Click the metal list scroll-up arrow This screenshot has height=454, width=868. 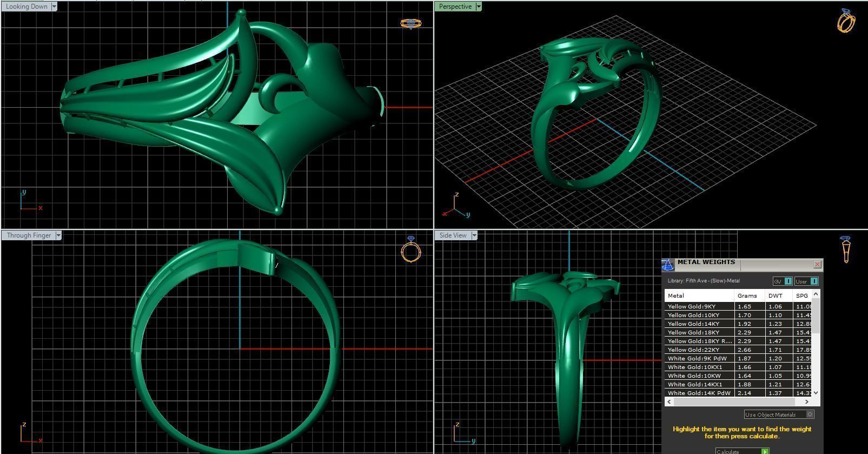coord(816,293)
